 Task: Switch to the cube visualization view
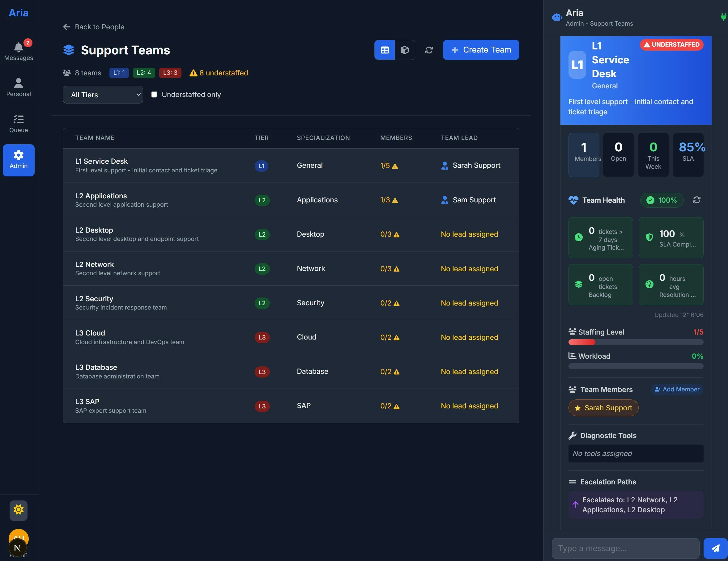coord(405,50)
